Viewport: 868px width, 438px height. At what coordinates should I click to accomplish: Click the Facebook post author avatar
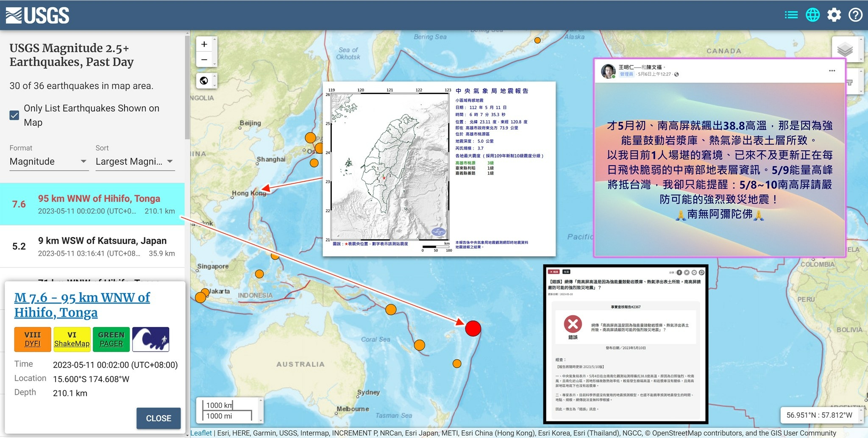pos(608,71)
